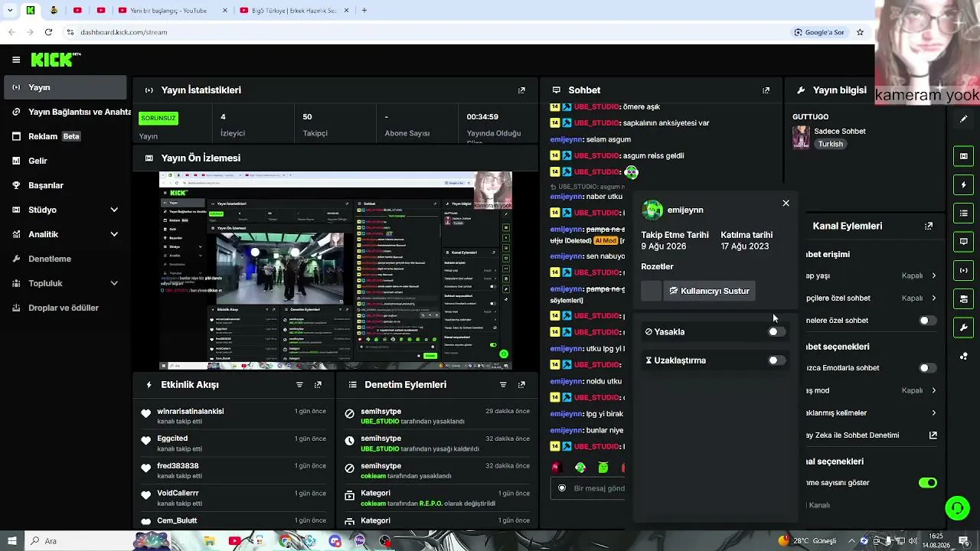980x551 pixels.
Task: Pop out the Denetim Eylemleri panel
Action: 521,385
